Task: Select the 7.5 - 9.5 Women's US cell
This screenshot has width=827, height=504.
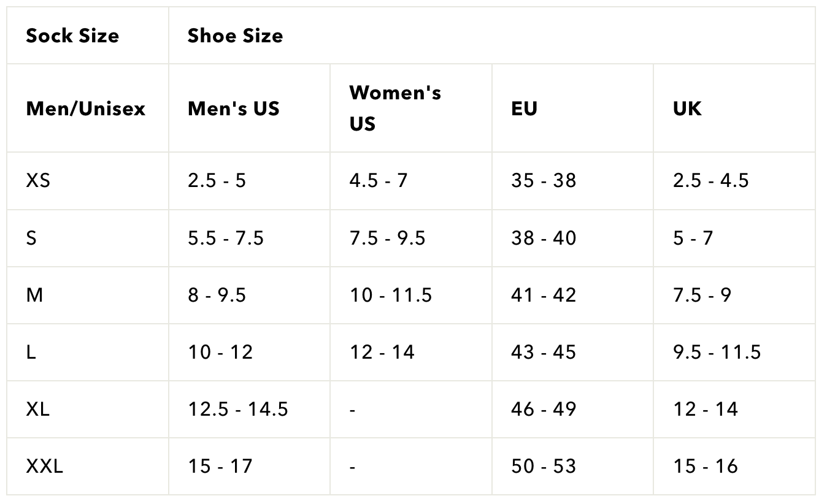Action: 411,238
